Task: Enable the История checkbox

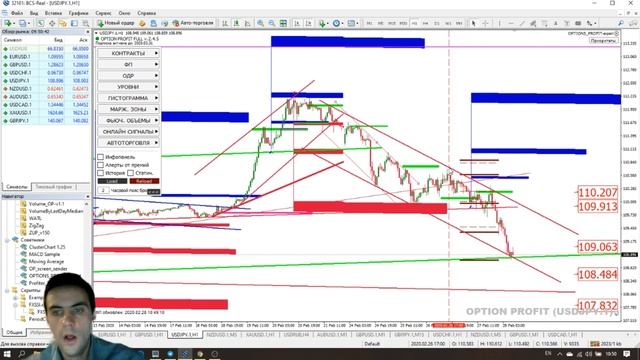Action: pos(100,173)
